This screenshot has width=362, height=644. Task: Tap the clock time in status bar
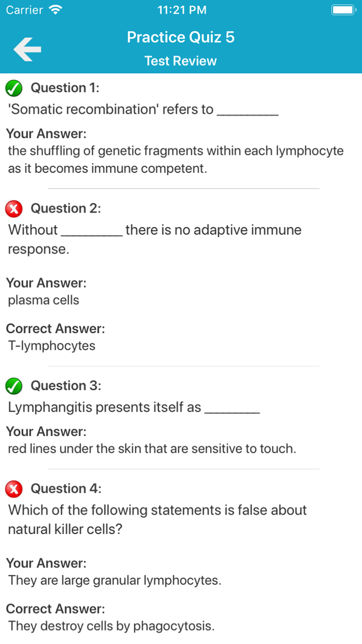point(182,10)
